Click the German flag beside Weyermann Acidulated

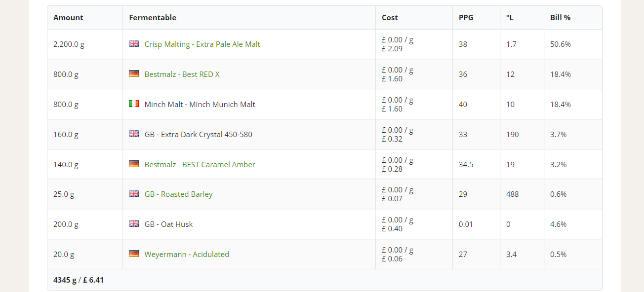[134, 254]
